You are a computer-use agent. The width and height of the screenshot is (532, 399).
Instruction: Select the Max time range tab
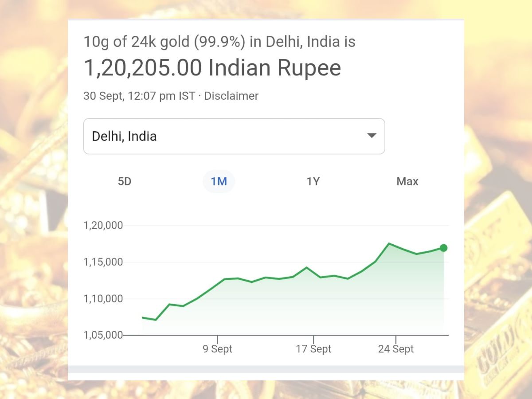(407, 181)
